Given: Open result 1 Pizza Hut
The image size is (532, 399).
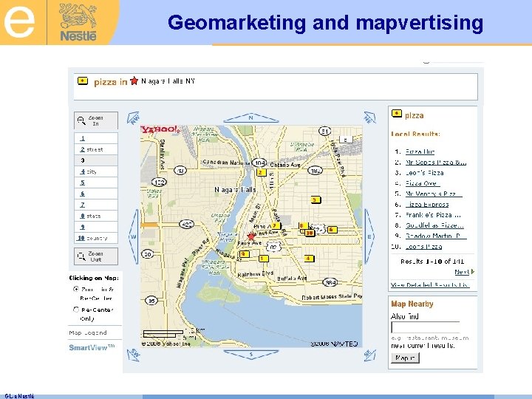Looking at the screenshot, I should point(420,151).
